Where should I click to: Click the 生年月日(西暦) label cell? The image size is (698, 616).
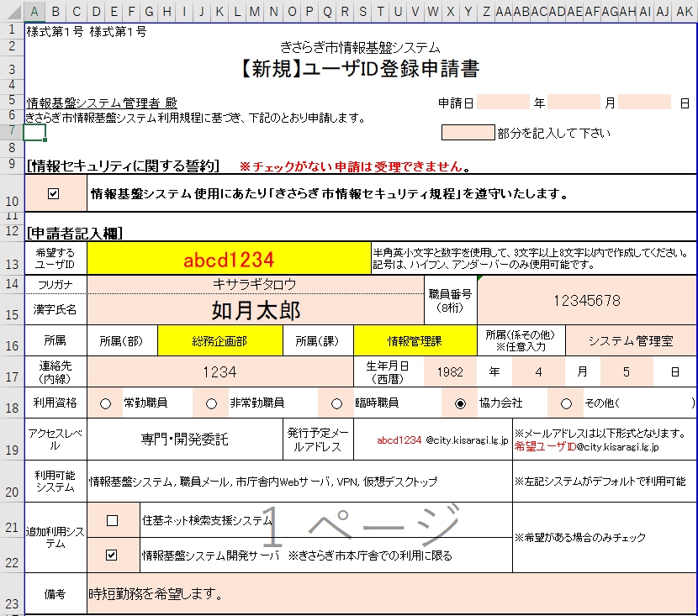click(x=388, y=371)
